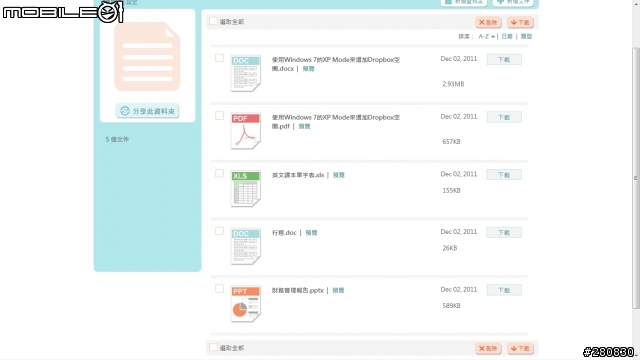Tick the bottom select-all checkbox
This screenshot has width=640, height=360.
click(213, 347)
